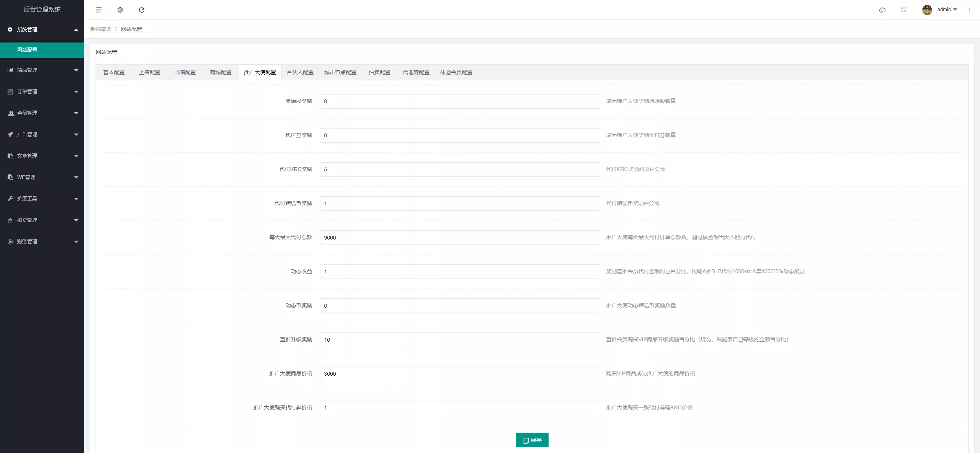Expand the 商品管理 sidebar menu
Image resolution: width=980 pixels, height=453 pixels.
pyautogui.click(x=42, y=70)
